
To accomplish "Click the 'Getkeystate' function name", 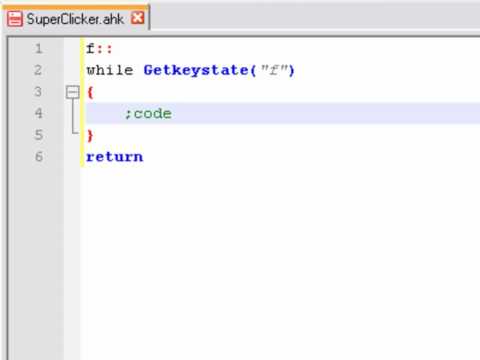I will click(196, 70).
